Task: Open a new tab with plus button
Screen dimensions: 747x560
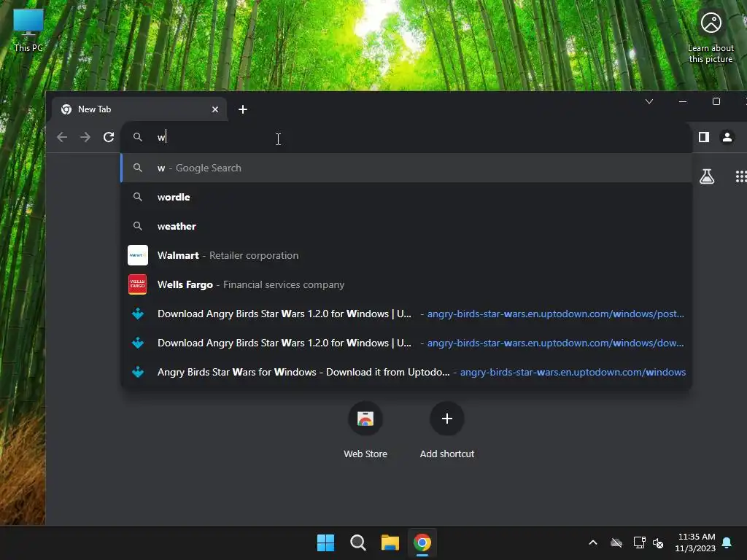Action: coord(243,109)
